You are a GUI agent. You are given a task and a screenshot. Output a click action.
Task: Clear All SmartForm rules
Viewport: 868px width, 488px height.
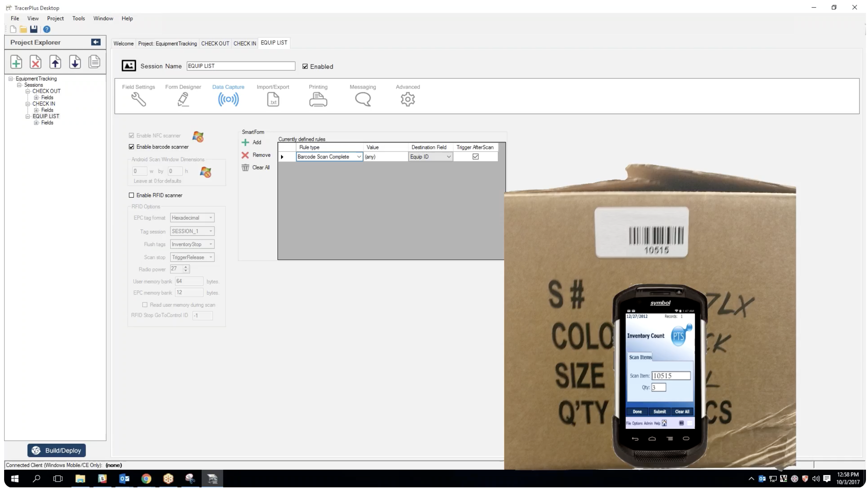pyautogui.click(x=256, y=167)
